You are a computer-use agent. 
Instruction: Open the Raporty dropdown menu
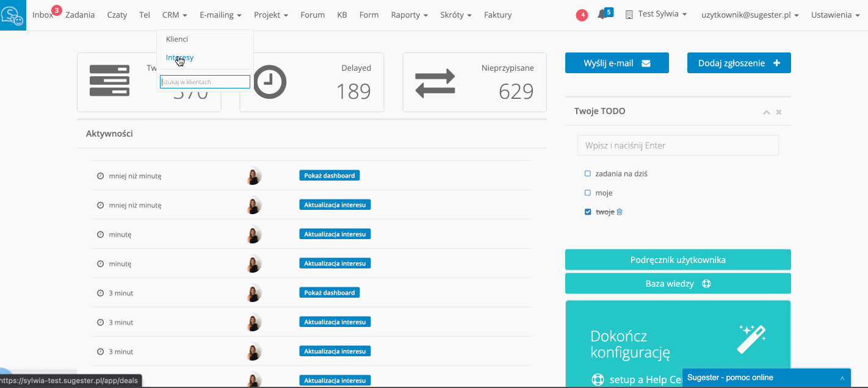point(409,15)
